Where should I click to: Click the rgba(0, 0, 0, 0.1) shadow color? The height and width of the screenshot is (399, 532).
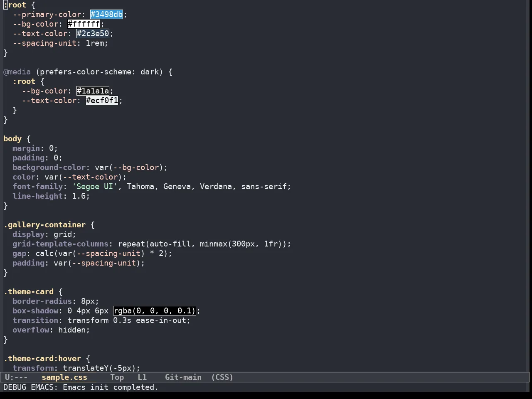[154, 311]
